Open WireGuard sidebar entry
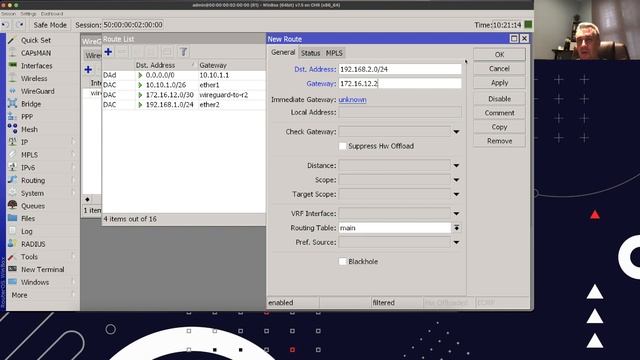640x360 pixels. (38, 91)
